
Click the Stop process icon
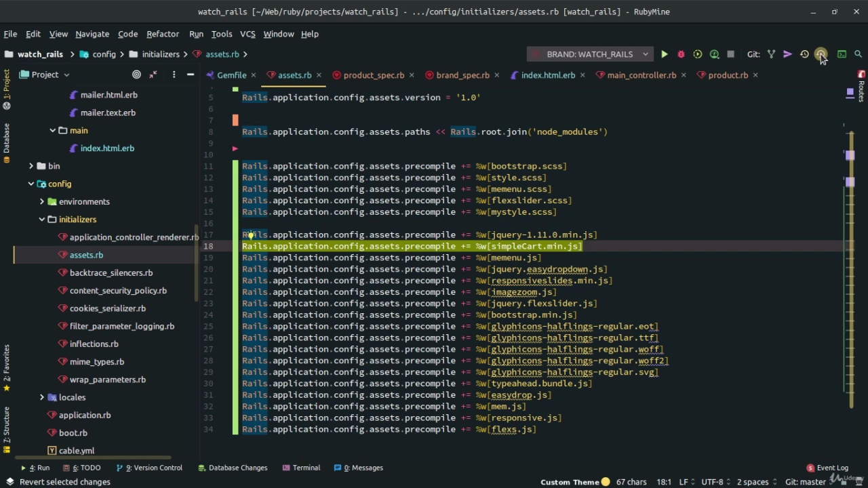[730, 54]
